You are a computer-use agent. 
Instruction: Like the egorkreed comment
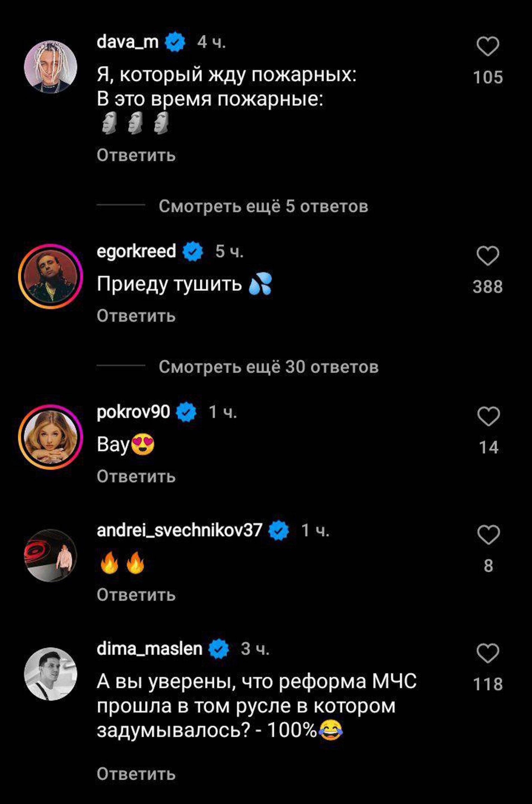[x=488, y=256]
